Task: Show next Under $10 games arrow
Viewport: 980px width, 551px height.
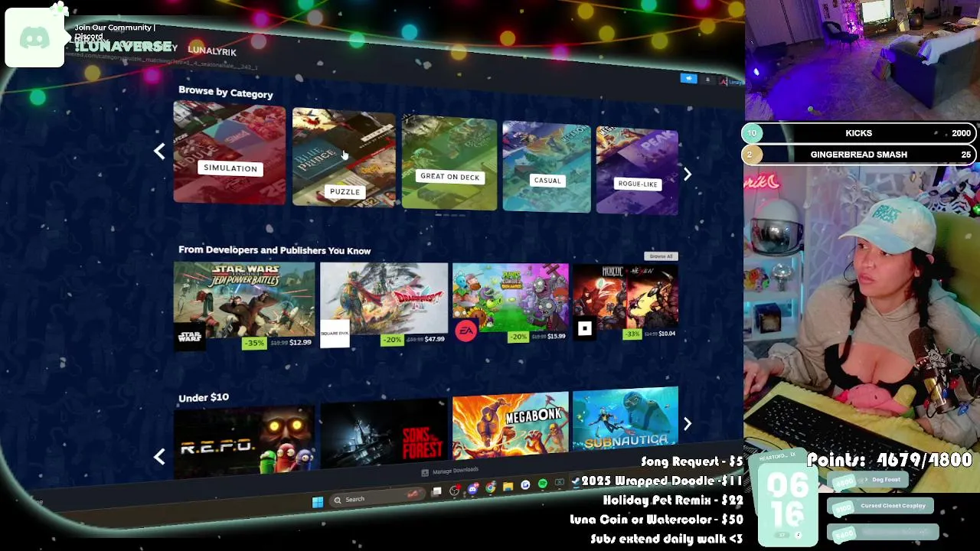Action: 688,424
